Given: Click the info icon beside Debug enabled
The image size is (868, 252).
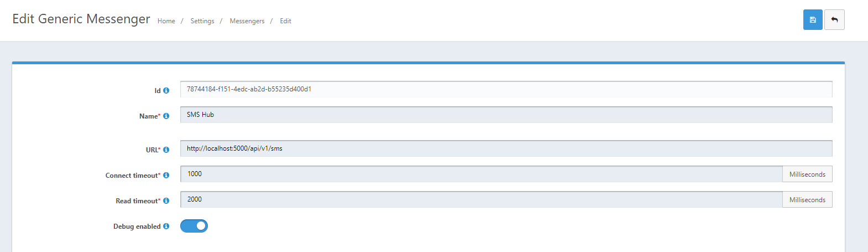Looking at the screenshot, I should point(166,226).
